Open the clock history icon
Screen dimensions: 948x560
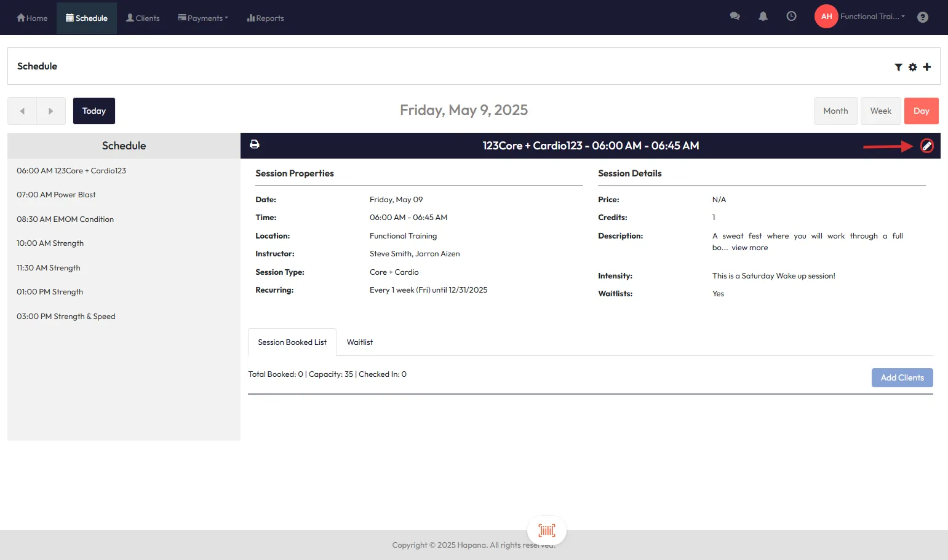point(791,17)
